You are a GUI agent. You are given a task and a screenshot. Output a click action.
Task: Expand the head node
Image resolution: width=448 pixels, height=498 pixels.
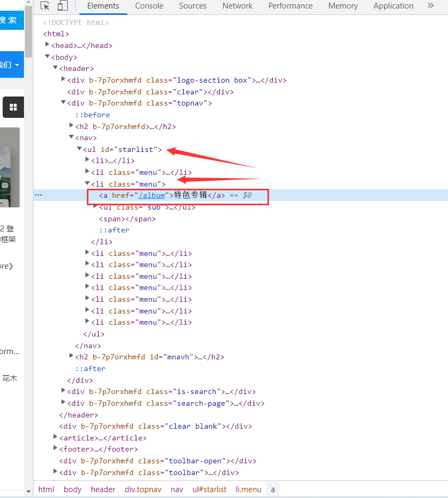pos(47,44)
